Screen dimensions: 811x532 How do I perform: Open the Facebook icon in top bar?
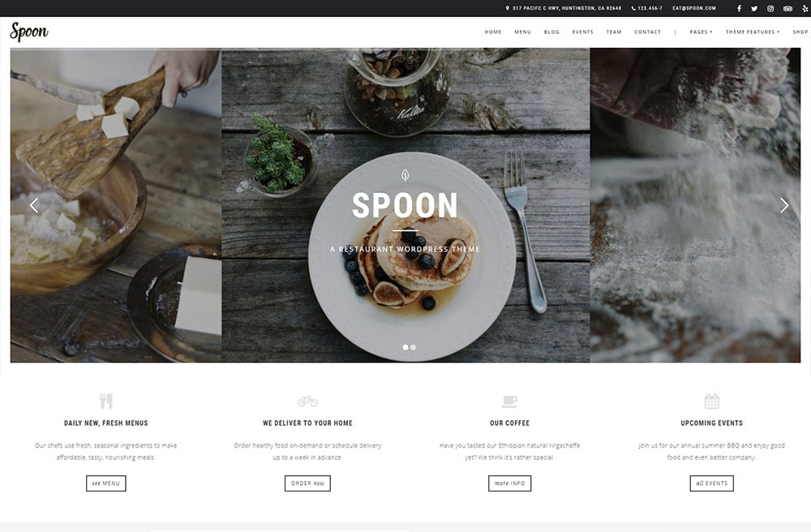[x=739, y=8]
